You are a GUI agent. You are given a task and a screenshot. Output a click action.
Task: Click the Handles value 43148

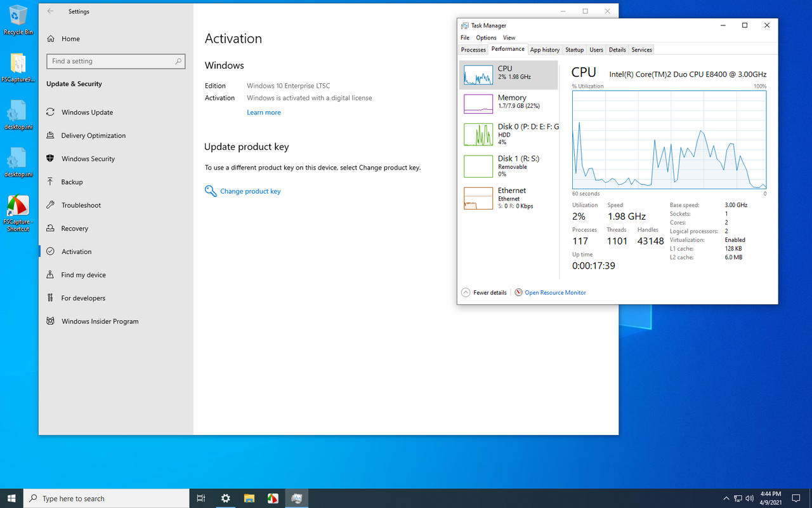click(x=650, y=241)
